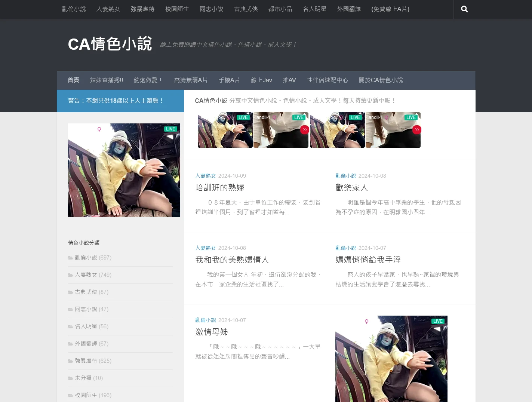
Task: Click first live thumbnail in banner row
Action: [x=225, y=130]
